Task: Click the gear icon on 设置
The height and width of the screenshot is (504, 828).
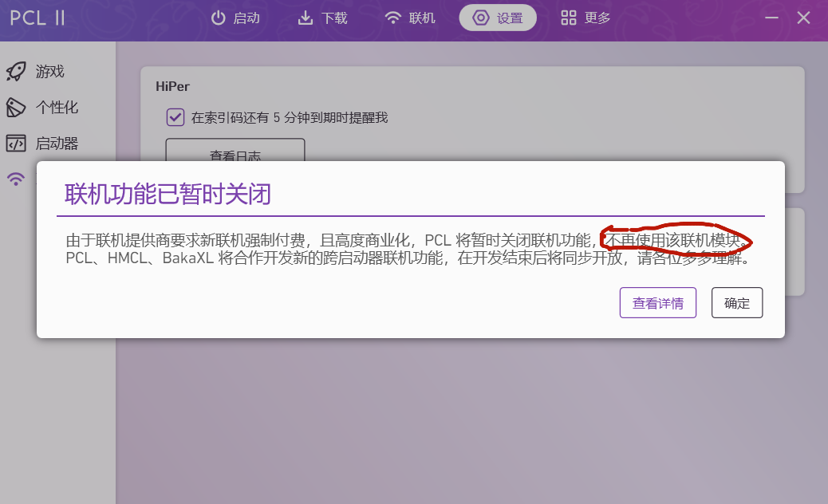Action: tap(479, 18)
